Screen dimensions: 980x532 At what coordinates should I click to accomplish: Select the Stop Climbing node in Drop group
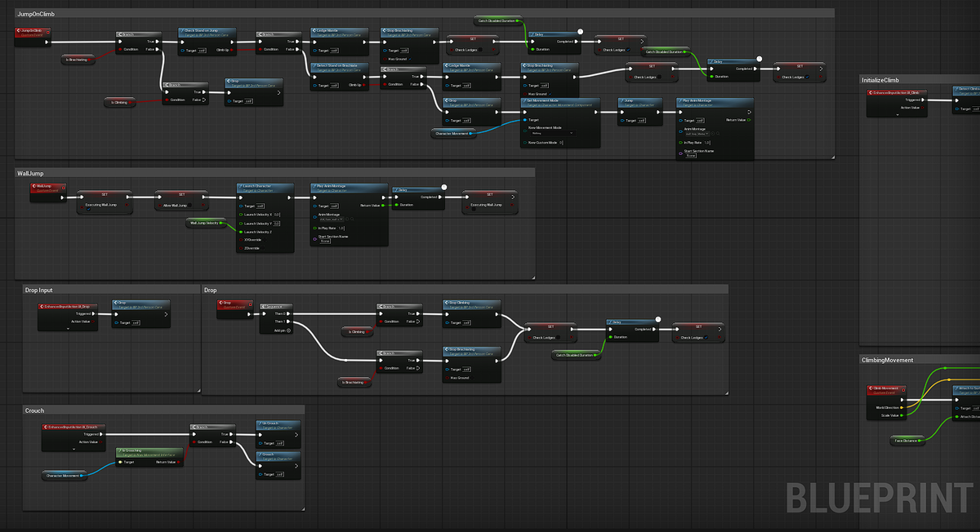471,313
